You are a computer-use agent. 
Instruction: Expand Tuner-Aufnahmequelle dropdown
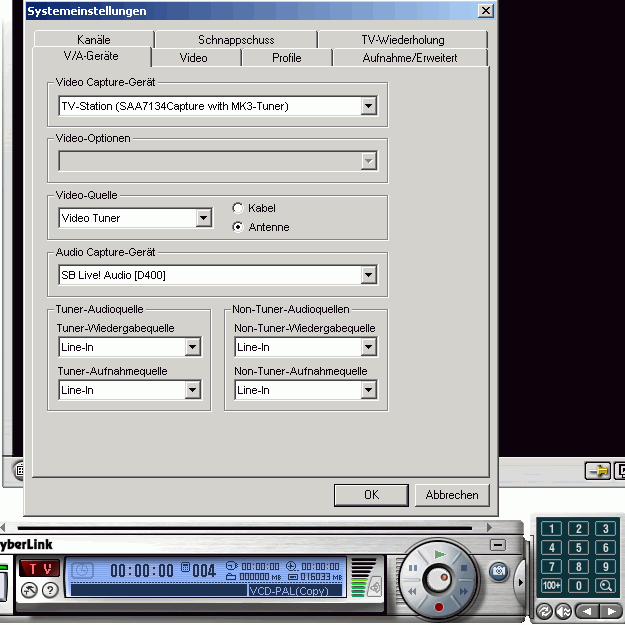tap(193, 390)
